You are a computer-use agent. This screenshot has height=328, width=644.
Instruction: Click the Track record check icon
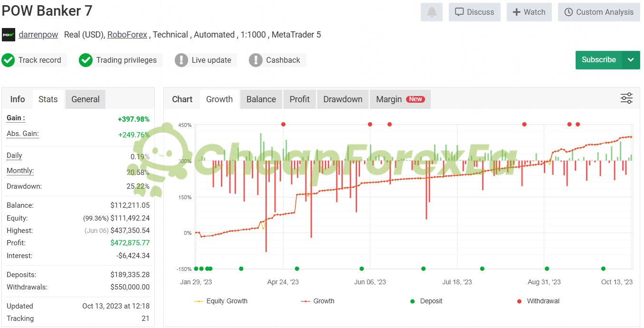tap(8, 60)
